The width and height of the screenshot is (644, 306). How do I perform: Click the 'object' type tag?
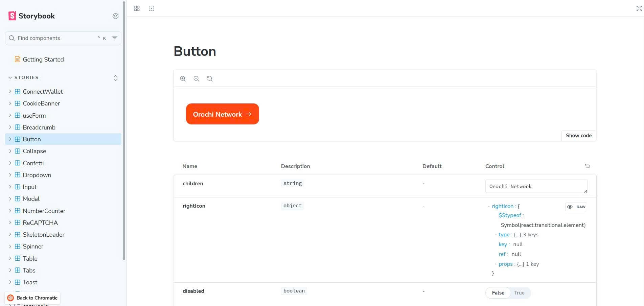[293, 206]
